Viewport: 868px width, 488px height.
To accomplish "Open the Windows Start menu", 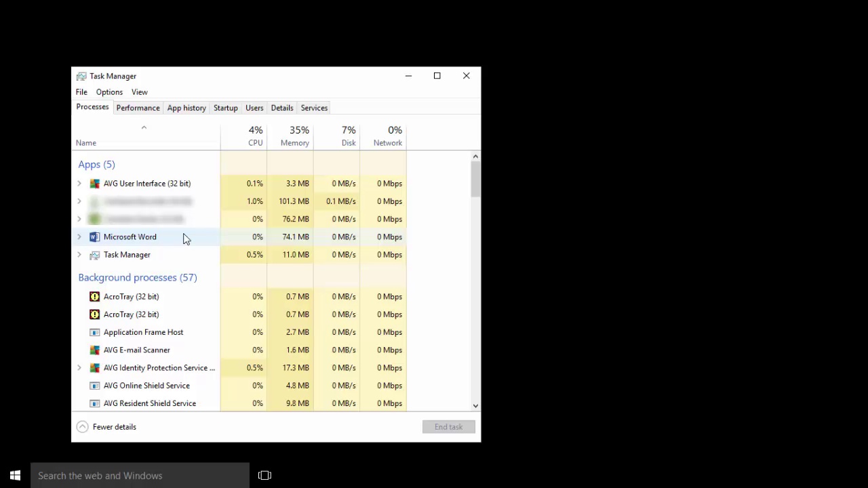I will tap(15, 476).
